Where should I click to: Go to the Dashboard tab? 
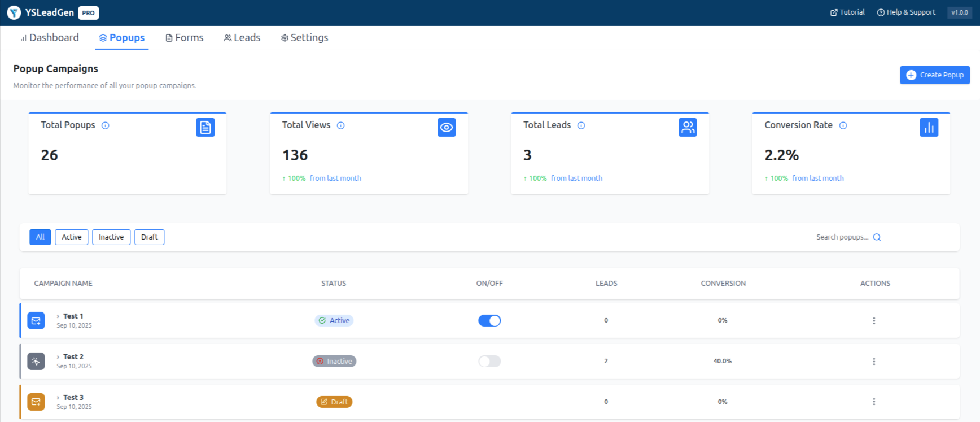(x=50, y=38)
